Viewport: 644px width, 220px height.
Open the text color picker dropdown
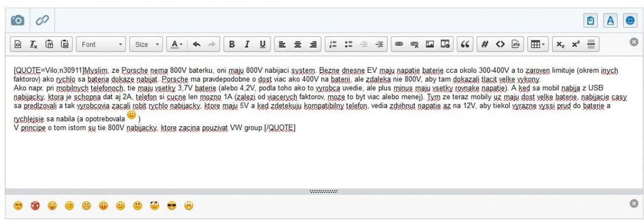point(177,45)
